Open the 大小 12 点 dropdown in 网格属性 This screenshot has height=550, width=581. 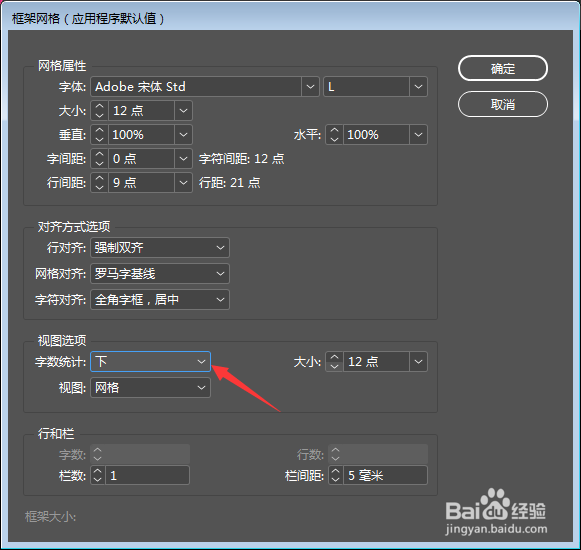tap(183, 110)
